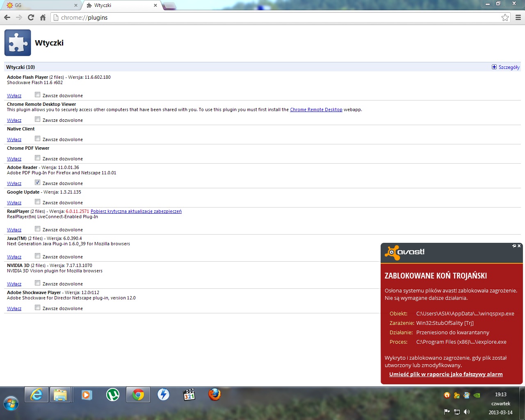Check 'Zawsze dozwolone' for NVIDIA 3D
The image size is (525, 420).
[x=37, y=283]
